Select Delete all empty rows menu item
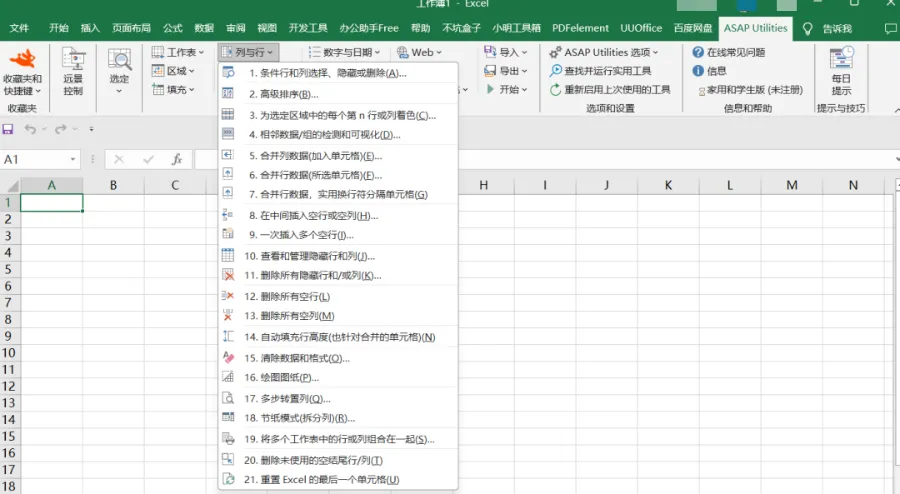The image size is (900, 494). [x=287, y=296]
